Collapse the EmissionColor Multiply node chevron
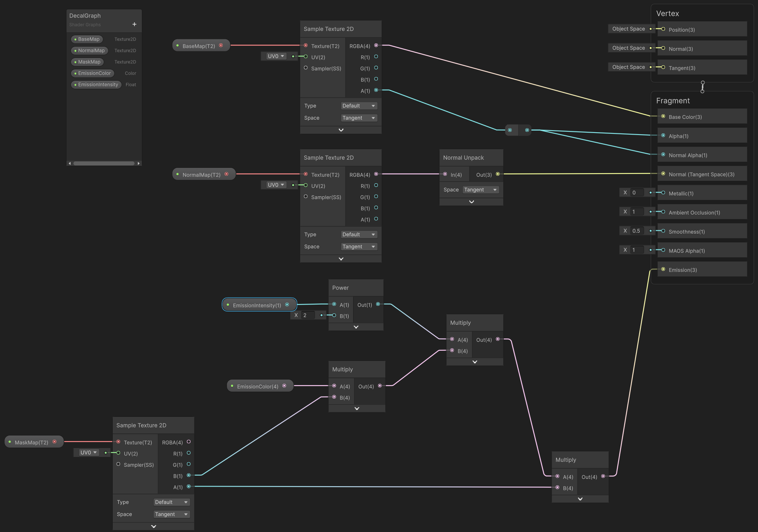 click(x=357, y=408)
